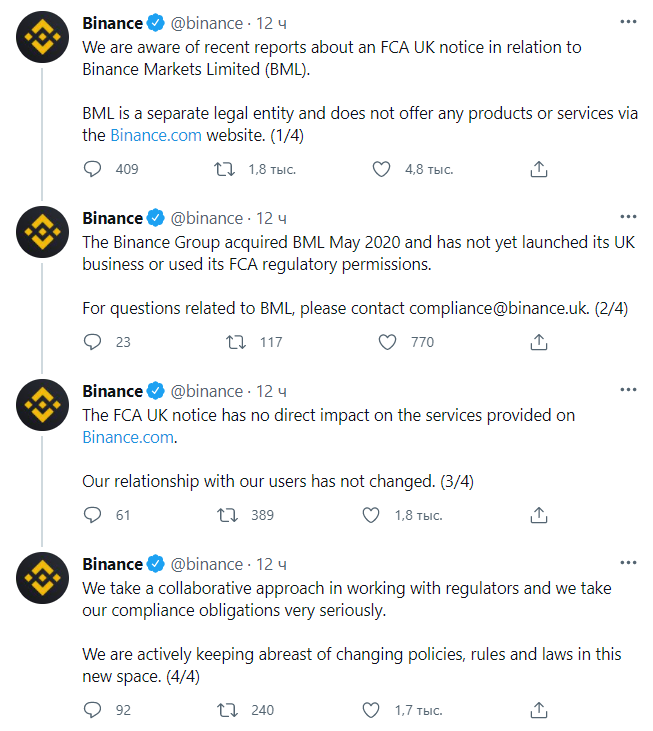Follow the Binance.com link in tweet (3/4)
The image size is (653, 731).
[128, 437]
